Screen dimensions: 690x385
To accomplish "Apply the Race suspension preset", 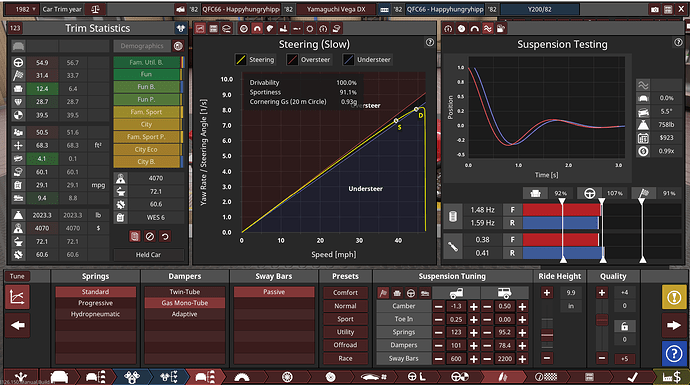I will pos(345,358).
